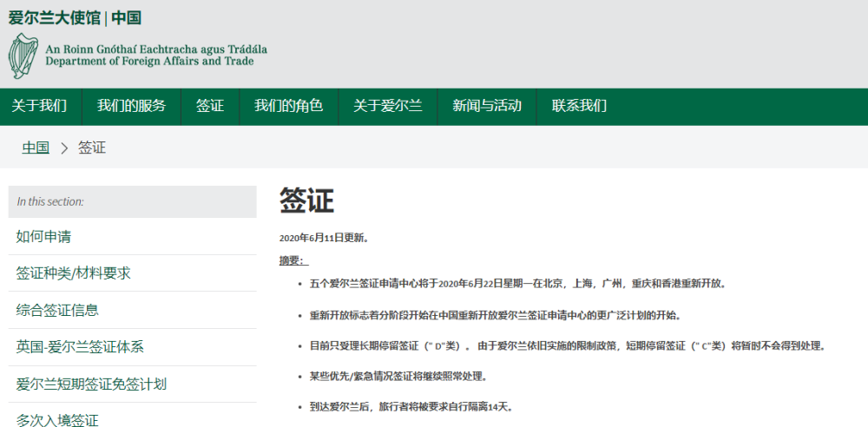Select the 签证 navigation menu item

click(x=210, y=106)
